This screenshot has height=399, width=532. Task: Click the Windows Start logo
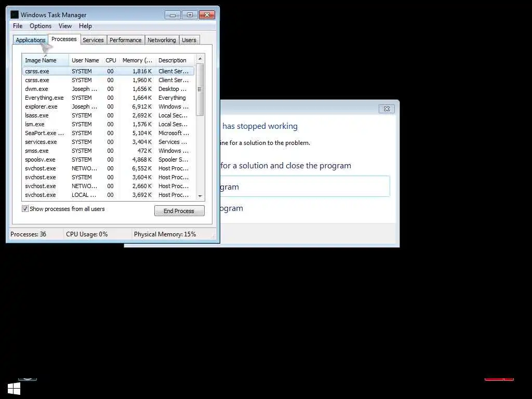(x=14, y=389)
